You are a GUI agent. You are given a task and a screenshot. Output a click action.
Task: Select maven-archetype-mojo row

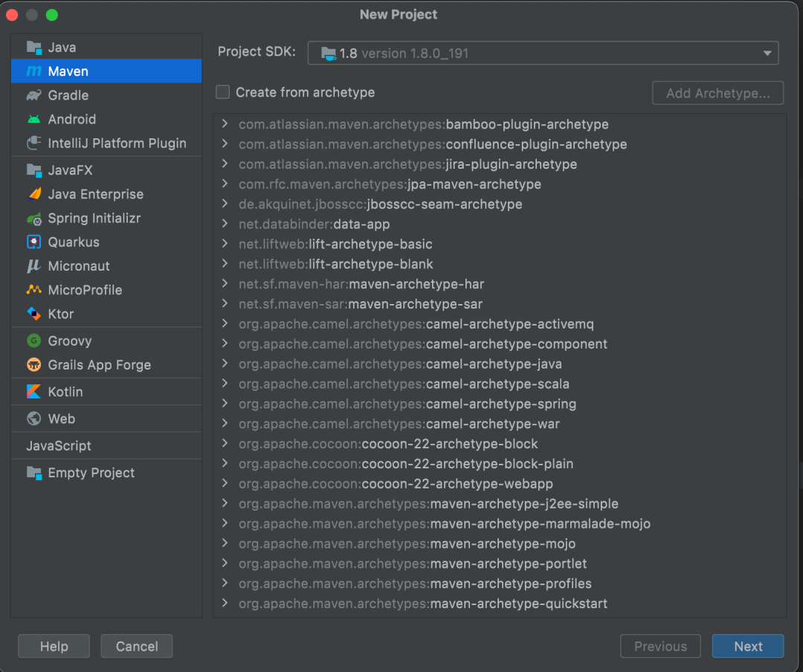tap(500, 543)
